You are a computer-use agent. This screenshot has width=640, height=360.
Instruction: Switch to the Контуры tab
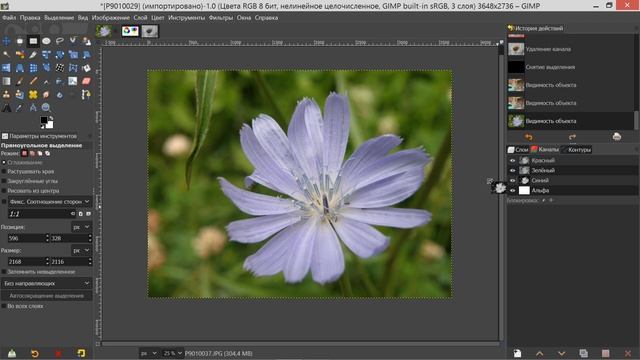tap(576, 150)
